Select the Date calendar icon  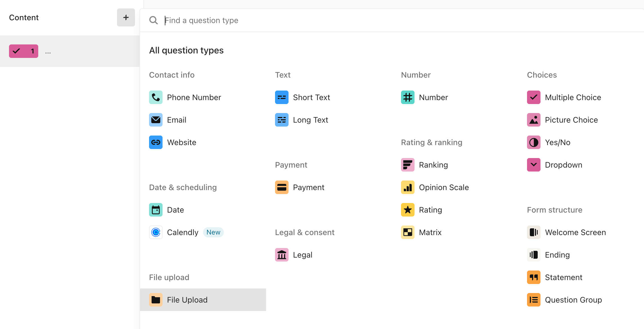156,210
